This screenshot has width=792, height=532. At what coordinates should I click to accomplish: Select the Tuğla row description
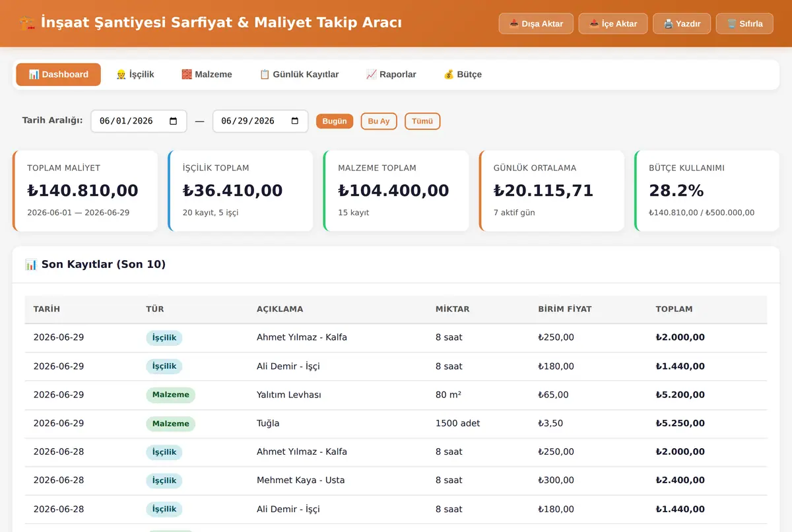[x=268, y=423]
